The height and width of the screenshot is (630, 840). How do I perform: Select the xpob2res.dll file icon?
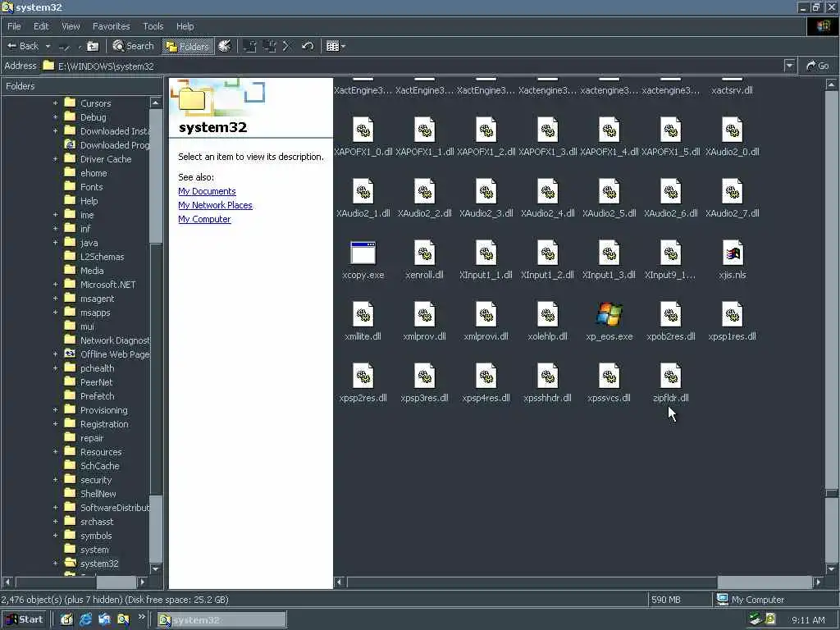tap(671, 314)
